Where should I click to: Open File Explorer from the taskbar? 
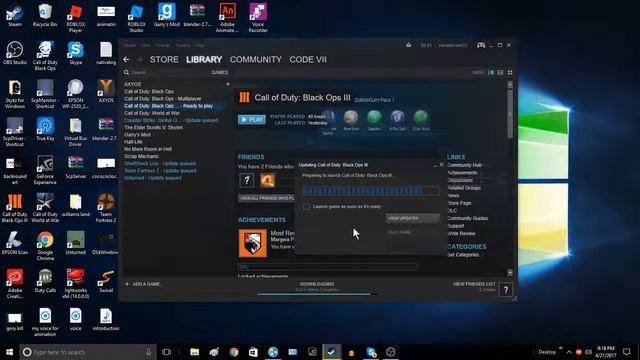click(x=195, y=352)
